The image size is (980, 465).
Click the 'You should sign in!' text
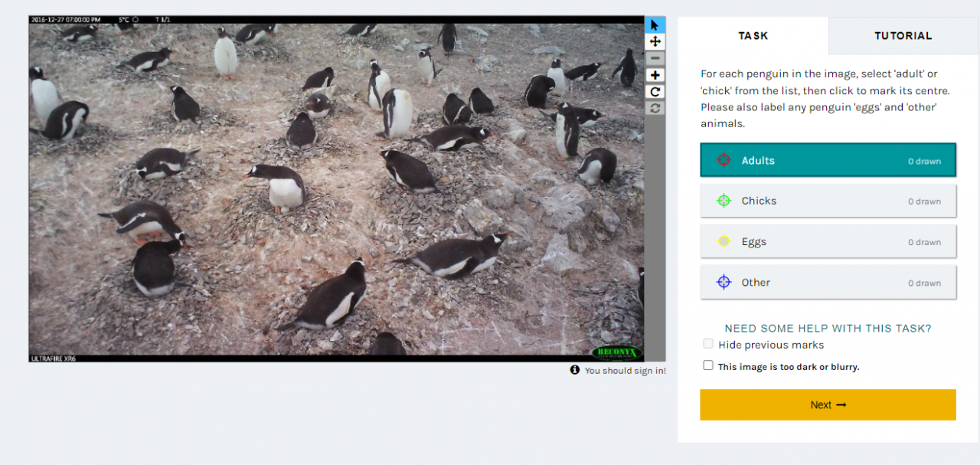tap(626, 371)
